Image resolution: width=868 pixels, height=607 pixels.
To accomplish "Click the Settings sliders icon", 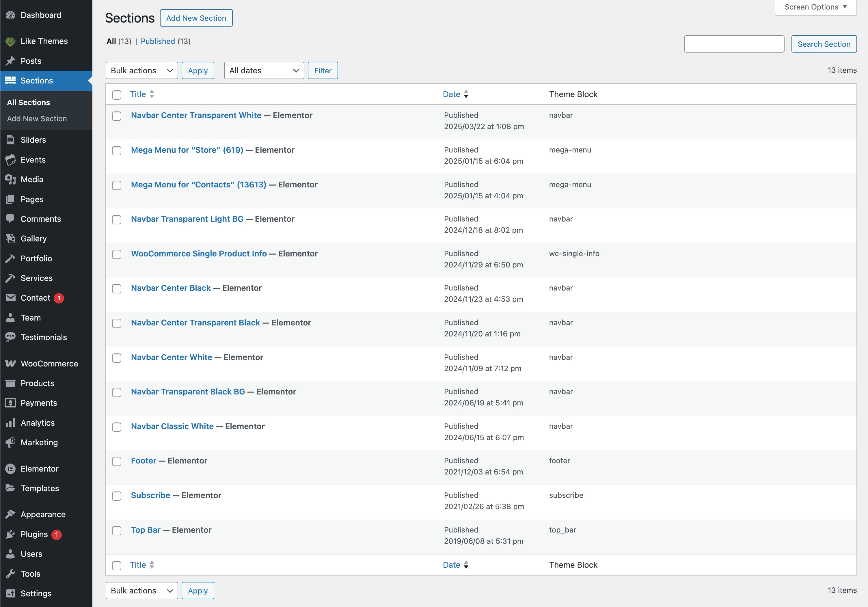I will point(11,593).
